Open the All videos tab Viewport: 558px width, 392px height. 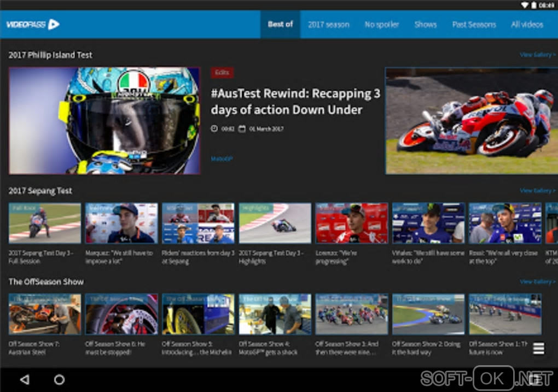527,25
